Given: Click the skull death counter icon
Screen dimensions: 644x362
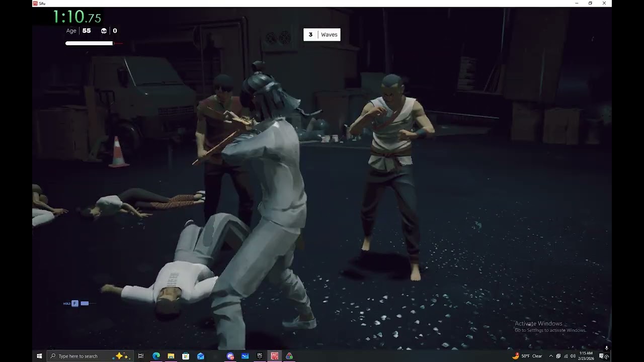Looking at the screenshot, I should click(x=104, y=31).
